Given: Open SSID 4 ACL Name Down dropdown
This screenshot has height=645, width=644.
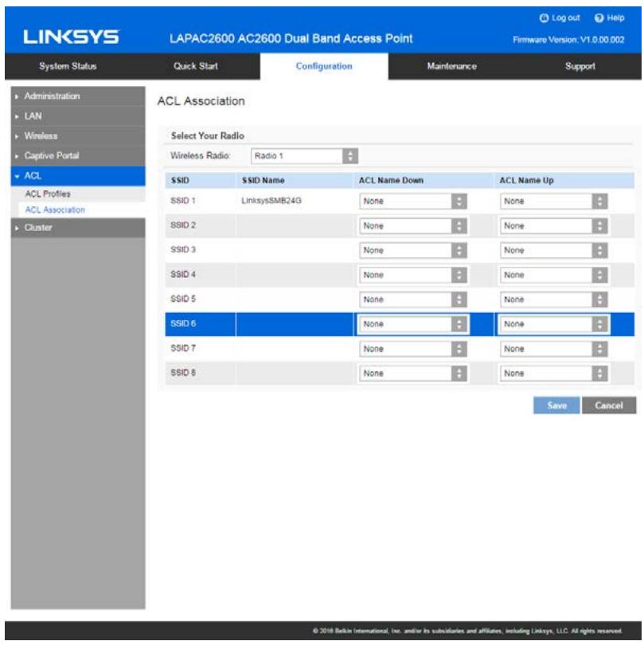Looking at the screenshot, I should click(413, 276).
